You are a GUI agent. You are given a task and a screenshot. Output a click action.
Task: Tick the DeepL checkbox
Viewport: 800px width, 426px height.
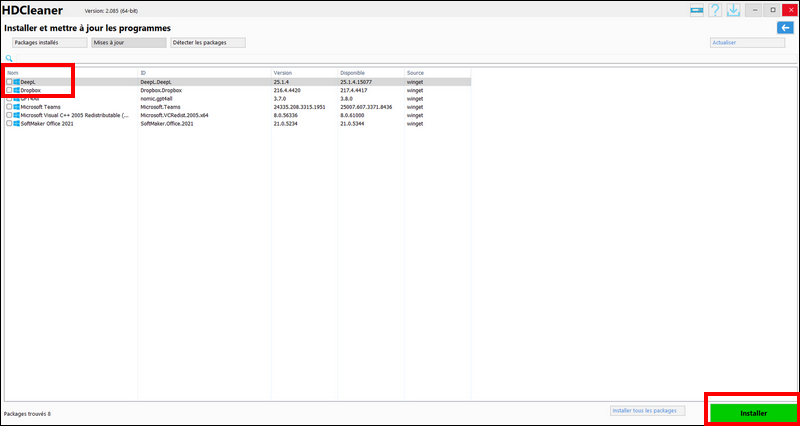coord(9,82)
